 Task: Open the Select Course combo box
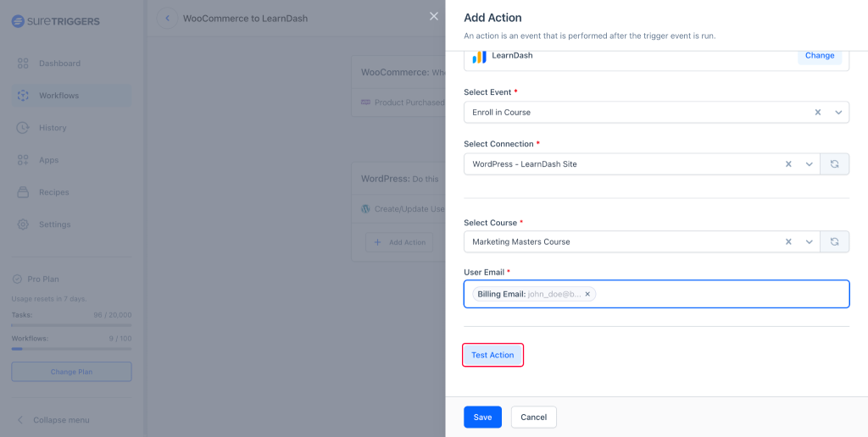click(642, 241)
